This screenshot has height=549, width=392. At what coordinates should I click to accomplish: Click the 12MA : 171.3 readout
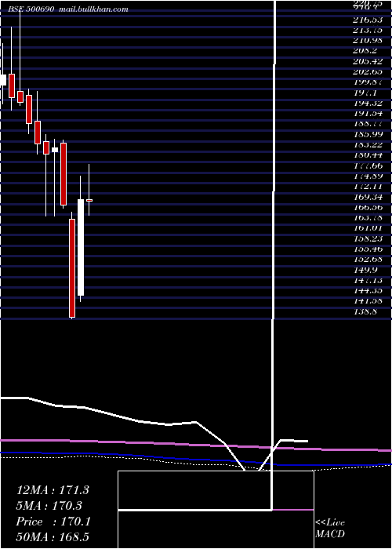(53, 490)
